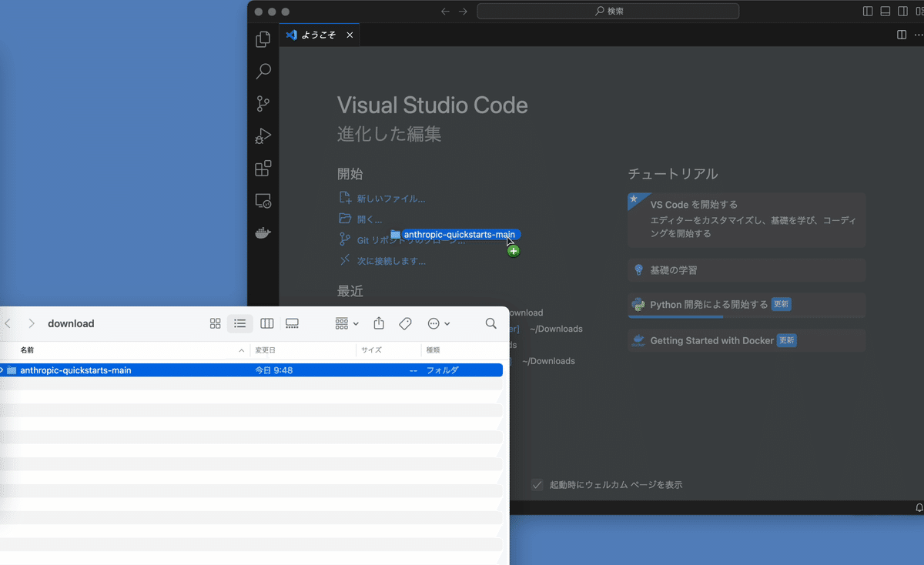Screen dimensions: 924x565
Task: Click the VS Code 検索 command center field
Action: (608, 12)
